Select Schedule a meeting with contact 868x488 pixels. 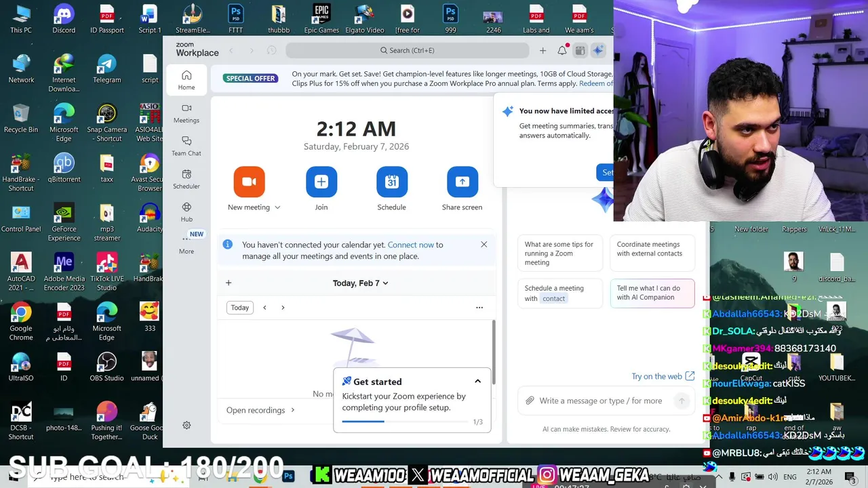[x=560, y=293]
